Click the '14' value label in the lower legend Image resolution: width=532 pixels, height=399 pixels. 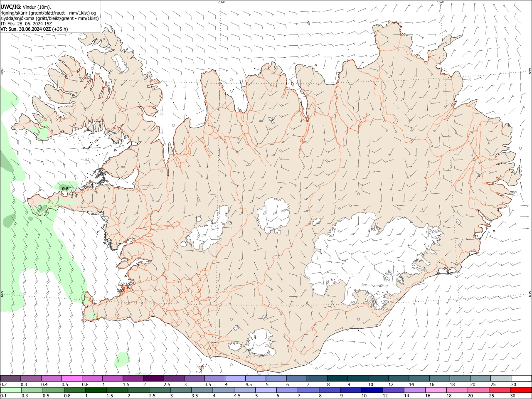pyautogui.click(x=407, y=396)
